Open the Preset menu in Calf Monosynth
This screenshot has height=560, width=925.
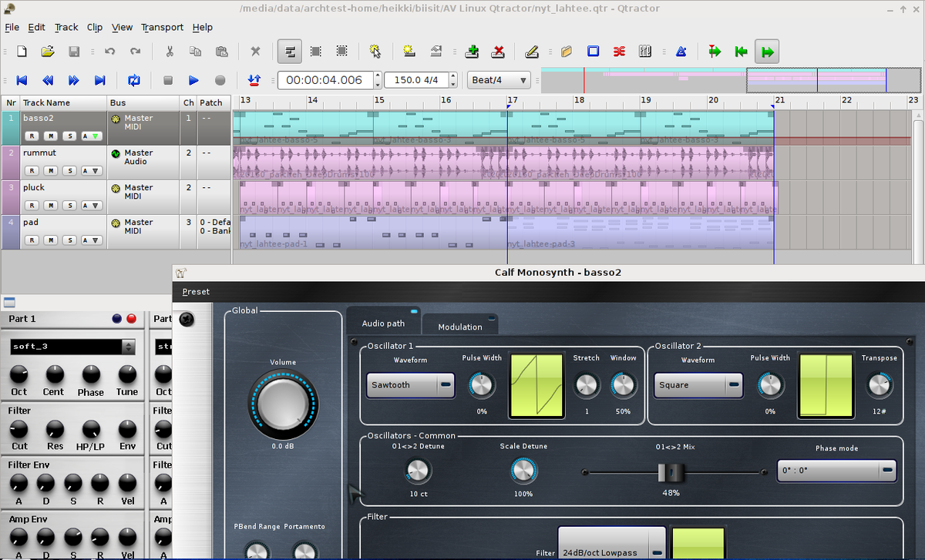tap(196, 292)
